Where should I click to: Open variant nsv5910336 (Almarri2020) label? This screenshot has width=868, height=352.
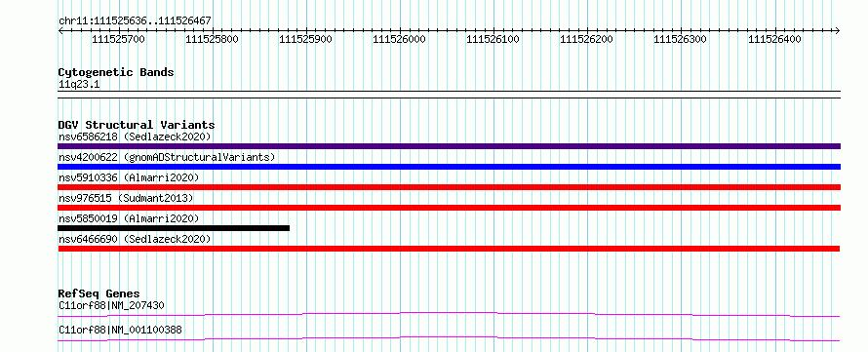[129, 177]
